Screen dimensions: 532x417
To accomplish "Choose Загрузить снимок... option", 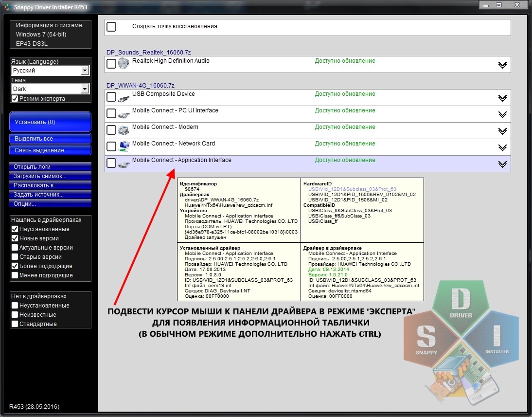I will [50, 176].
